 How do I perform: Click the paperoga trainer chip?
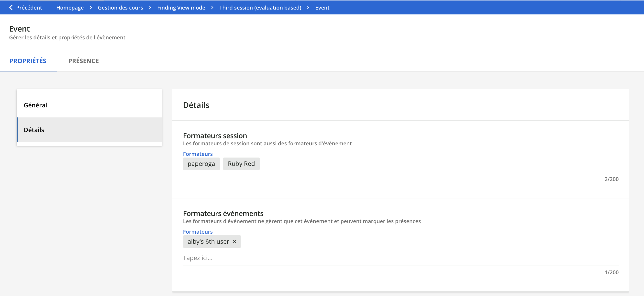coord(201,164)
